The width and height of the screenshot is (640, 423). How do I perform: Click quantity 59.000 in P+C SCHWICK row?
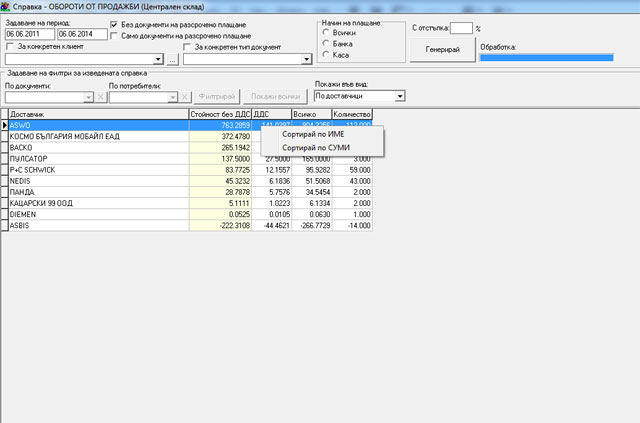click(x=352, y=170)
